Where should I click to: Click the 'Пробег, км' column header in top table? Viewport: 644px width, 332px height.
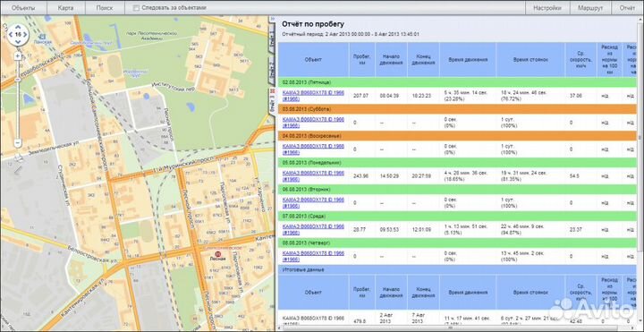[x=362, y=60]
